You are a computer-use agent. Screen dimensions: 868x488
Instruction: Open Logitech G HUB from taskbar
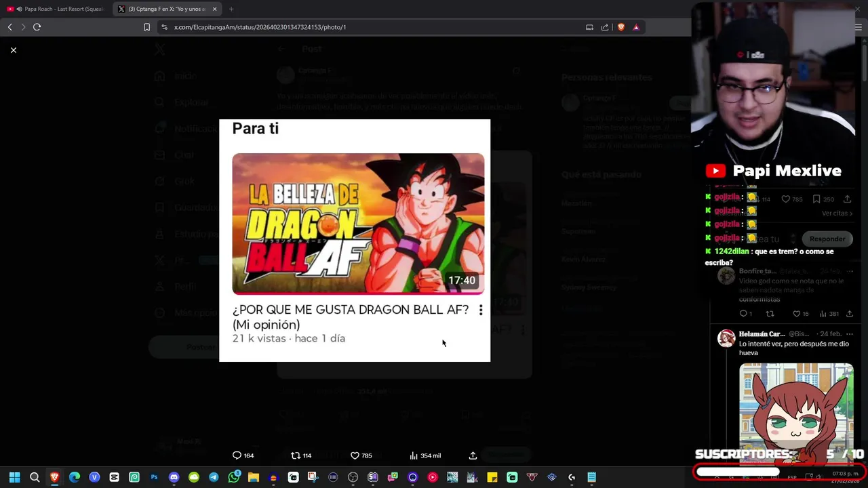point(572,477)
